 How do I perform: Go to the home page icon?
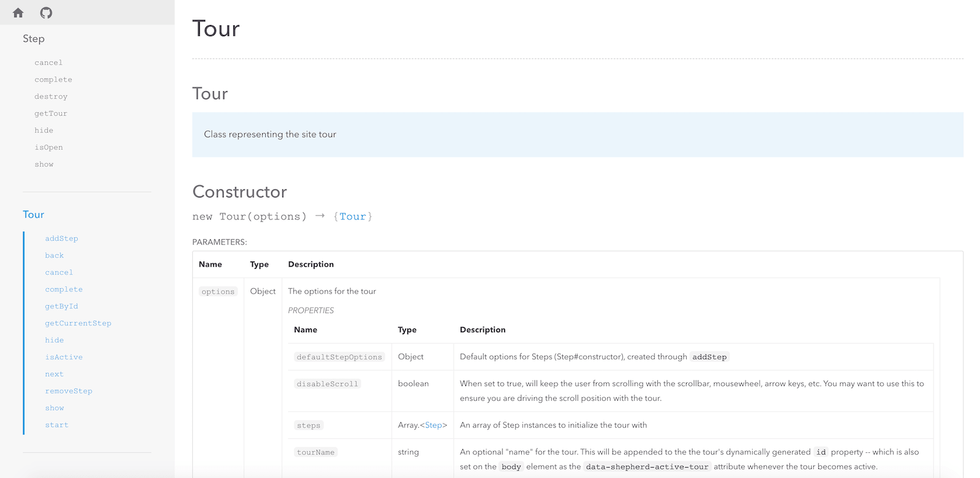(x=18, y=12)
